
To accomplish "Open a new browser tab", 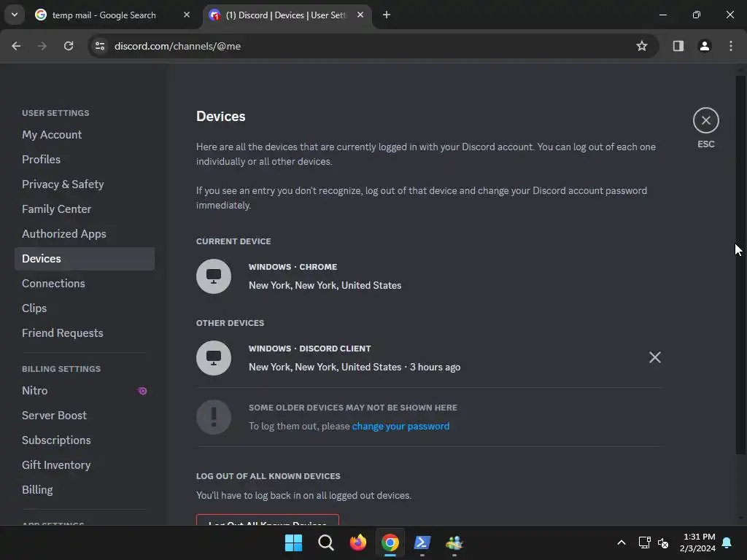I will coord(387,15).
